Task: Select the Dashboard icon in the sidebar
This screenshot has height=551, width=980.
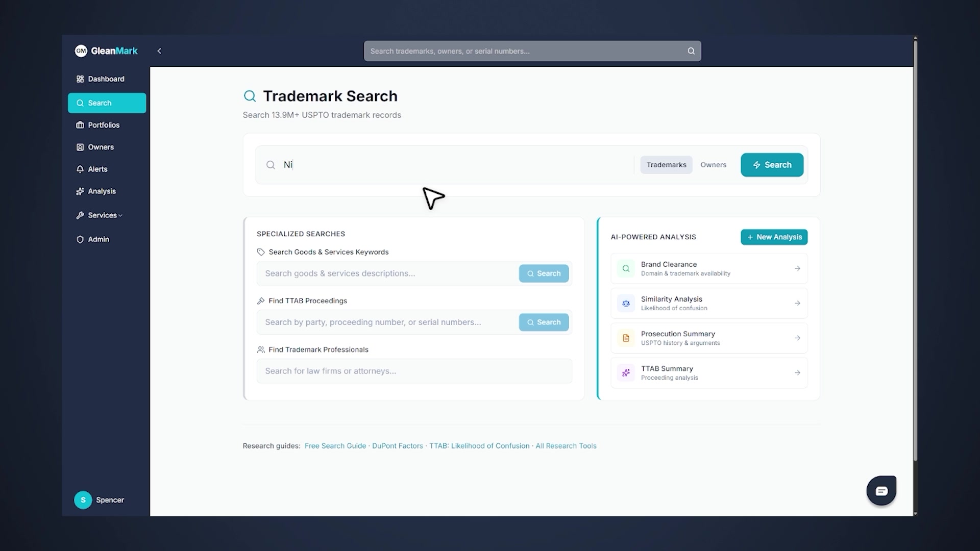Action: (80, 79)
